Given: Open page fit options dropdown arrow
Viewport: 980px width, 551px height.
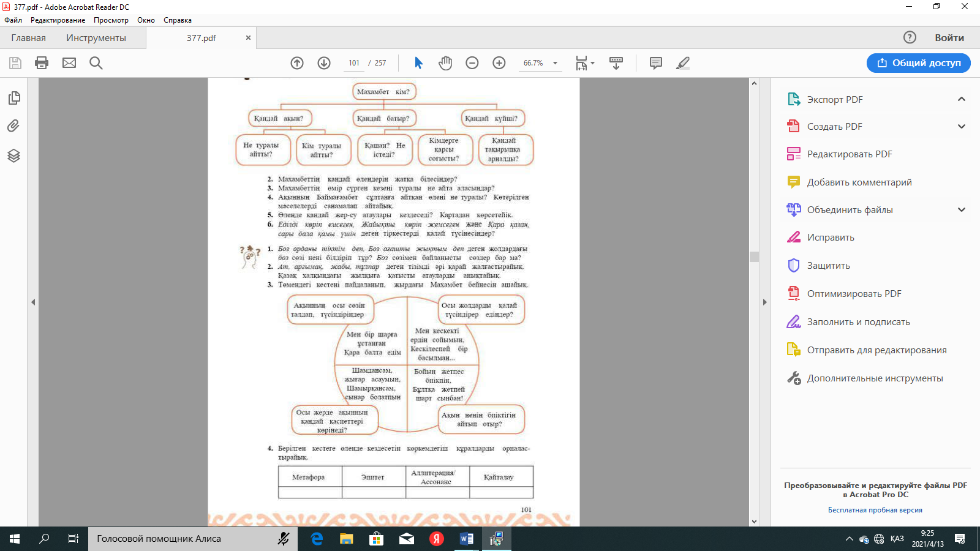Looking at the screenshot, I should (x=592, y=64).
